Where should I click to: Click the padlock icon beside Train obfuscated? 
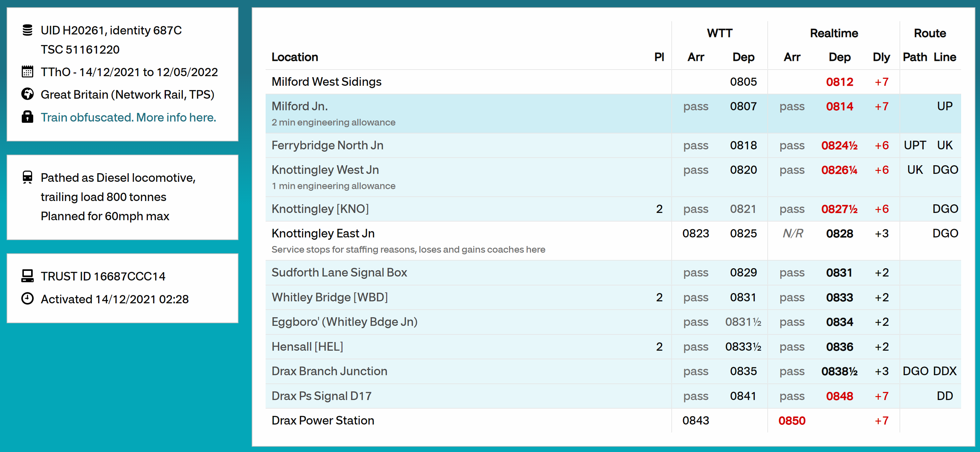(x=27, y=117)
